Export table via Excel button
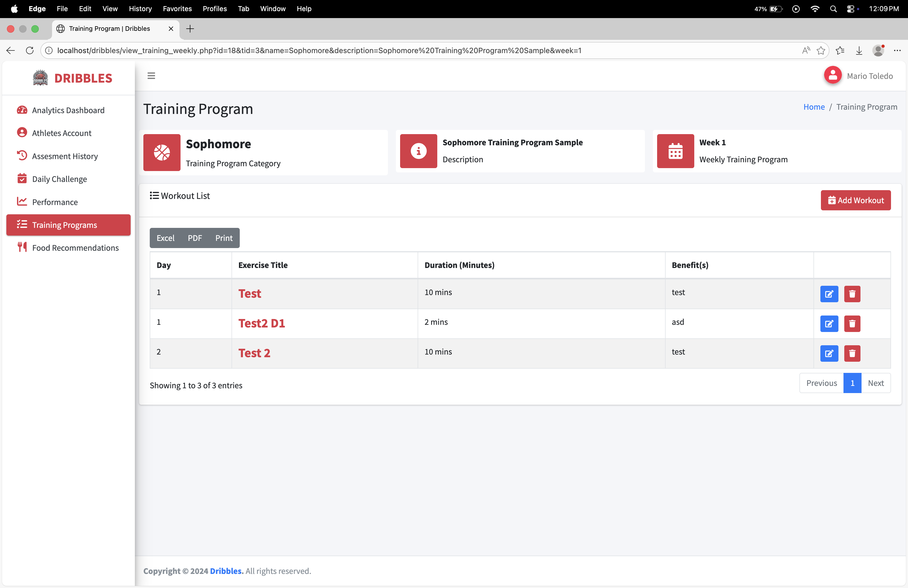The image size is (908, 588). pos(165,238)
